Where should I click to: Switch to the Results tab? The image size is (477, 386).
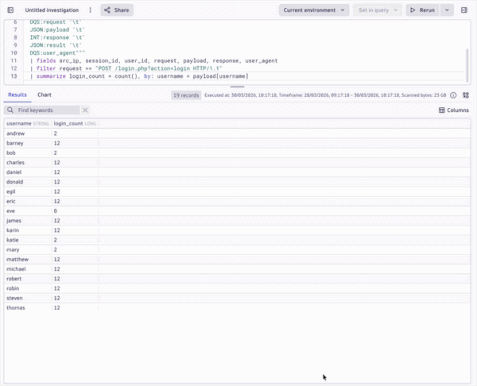click(x=17, y=95)
